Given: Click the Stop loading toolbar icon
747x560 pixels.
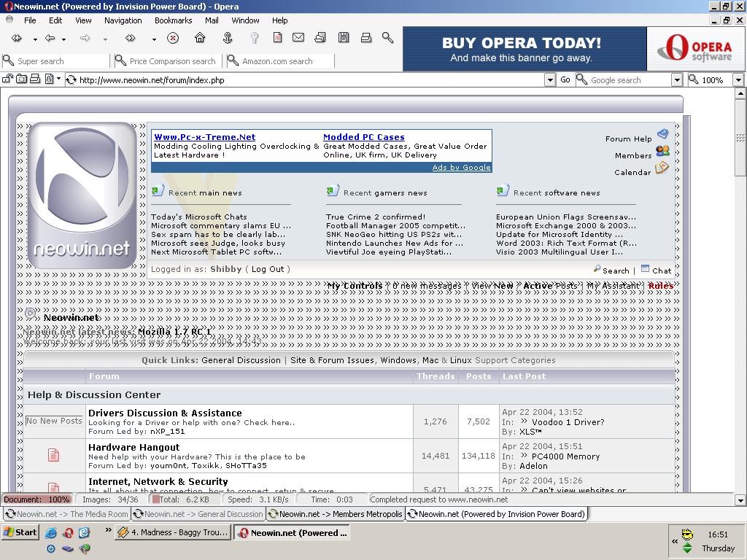Looking at the screenshot, I should [173, 38].
